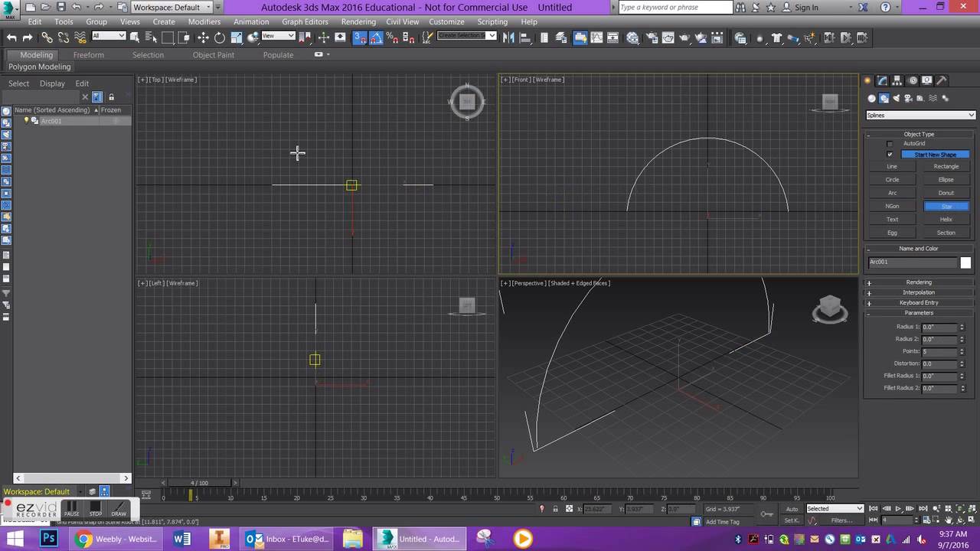This screenshot has width=980, height=551.
Task: Activate the Select and Move tool
Action: pyautogui.click(x=203, y=37)
